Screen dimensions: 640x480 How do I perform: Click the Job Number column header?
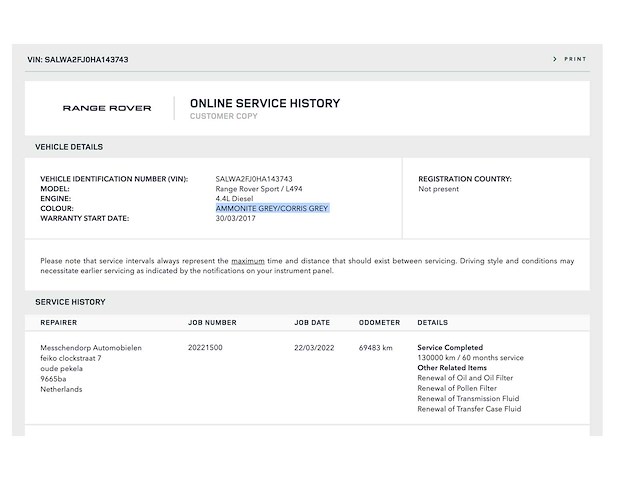pyautogui.click(x=212, y=323)
